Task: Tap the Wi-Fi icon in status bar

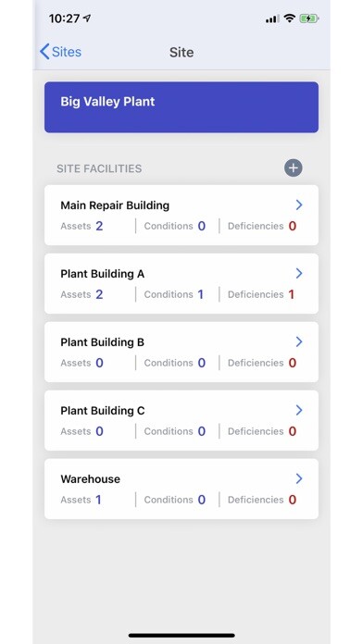Action: pyautogui.click(x=290, y=19)
